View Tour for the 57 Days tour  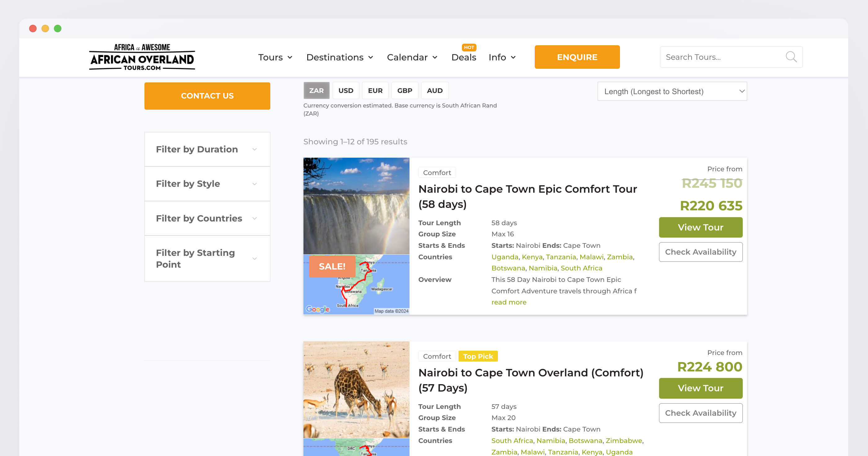(701, 388)
